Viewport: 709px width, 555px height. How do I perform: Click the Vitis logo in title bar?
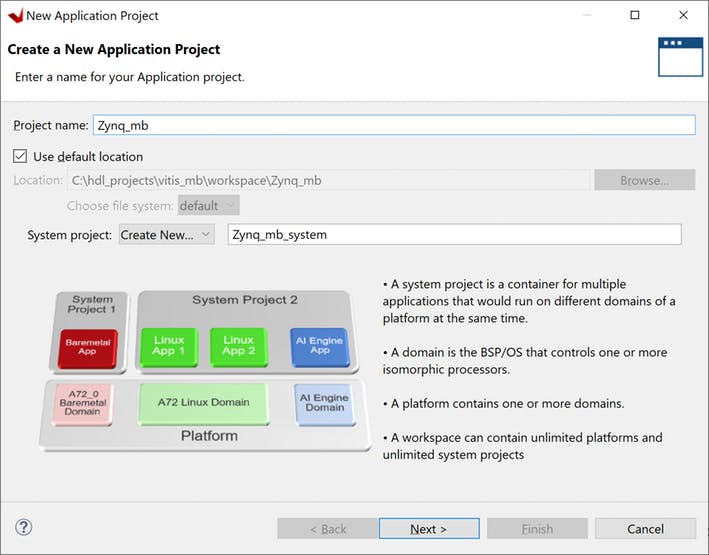pos(14,15)
